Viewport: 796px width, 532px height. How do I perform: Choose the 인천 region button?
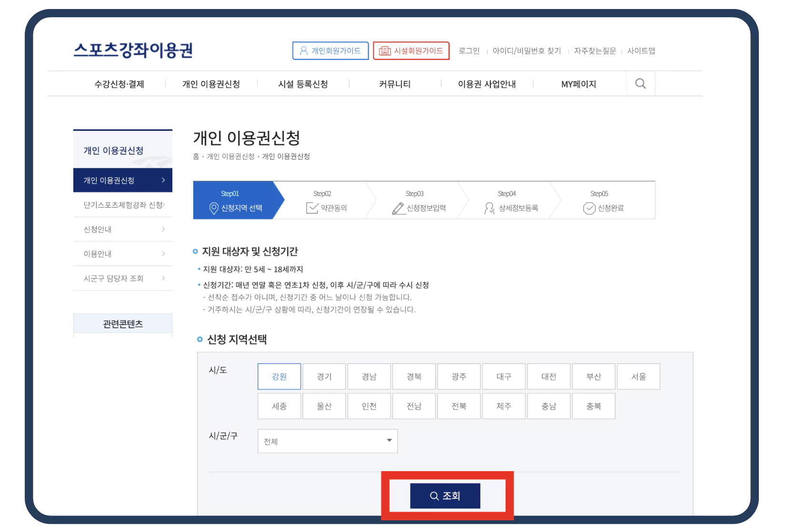point(369,406)
